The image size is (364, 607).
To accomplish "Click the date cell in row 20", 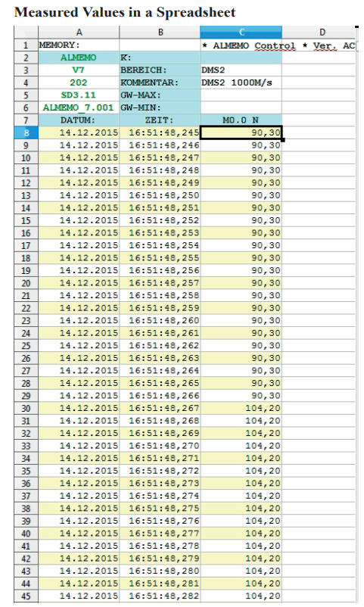I will pyautogui.click(x=79, y=283).
